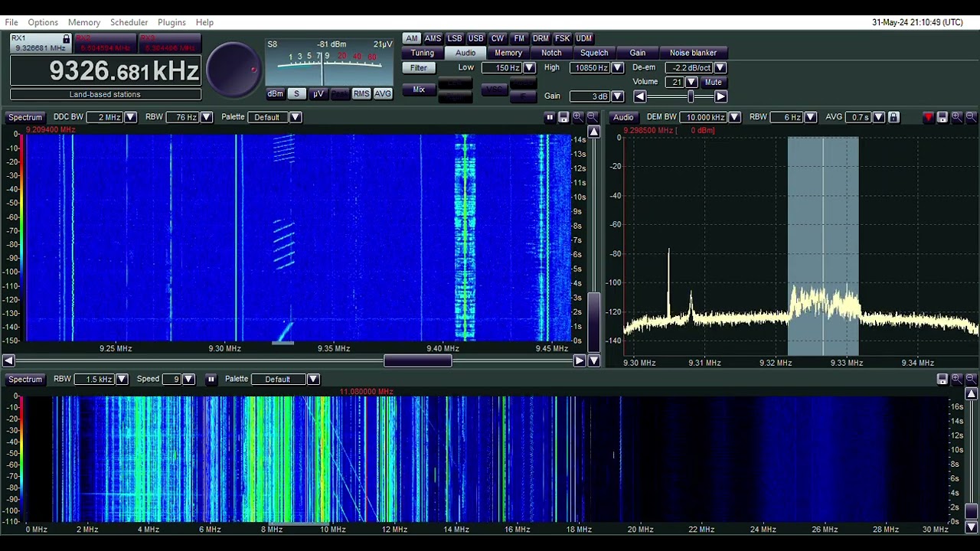Zoom out on the audio spectrum

971,117
